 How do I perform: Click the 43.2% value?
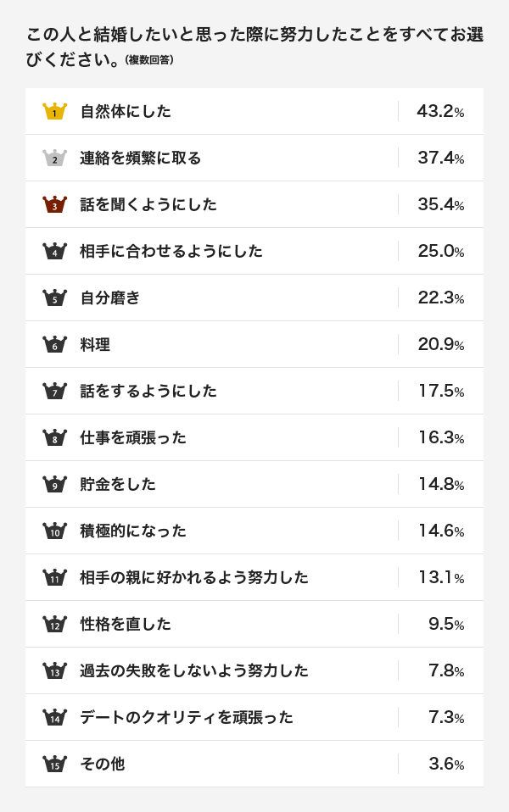pos(440,111)
